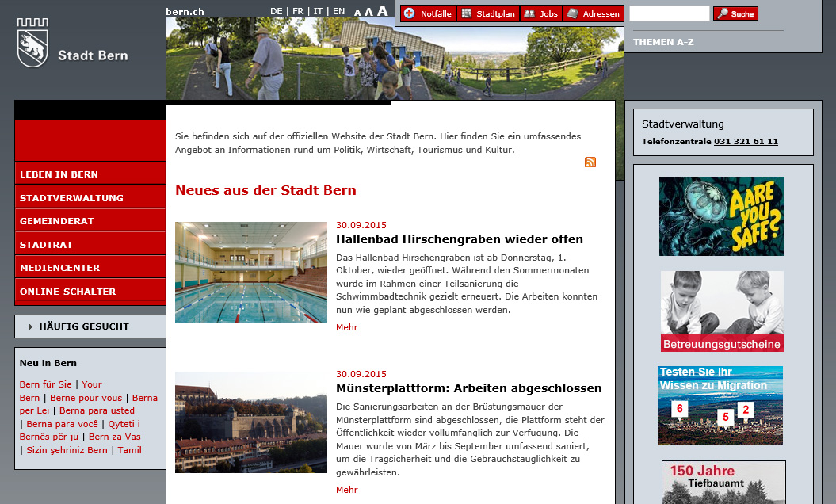Image resolution: width=836 pixels, height=504 pixels.
Task: Open the Online-Schalter menu item
Action: [90, 291]
